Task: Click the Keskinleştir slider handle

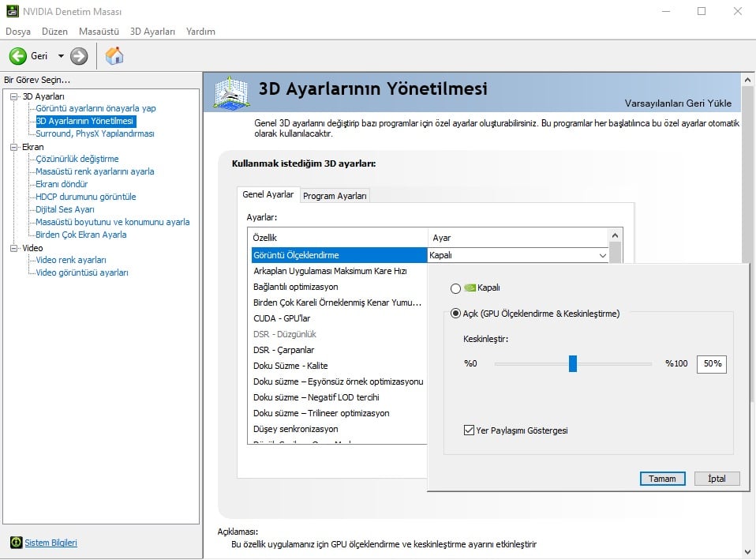Action: tap(573, 363)
